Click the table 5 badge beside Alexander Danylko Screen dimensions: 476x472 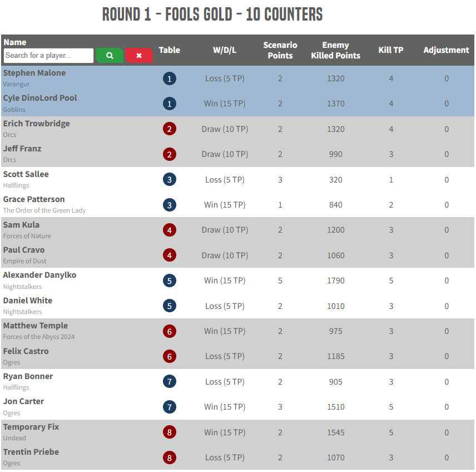tap(170, 281)
